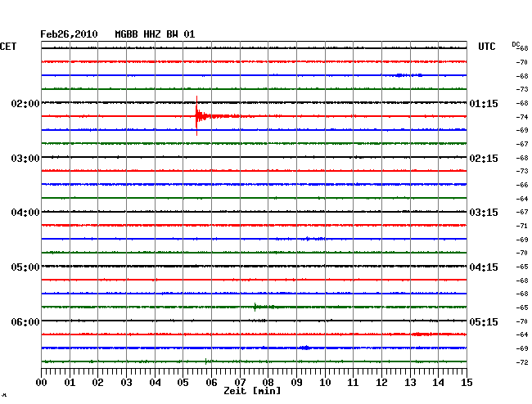The image size is (532, 404).
Task: Click the 07 minute axis label
Action: (240, 382)
